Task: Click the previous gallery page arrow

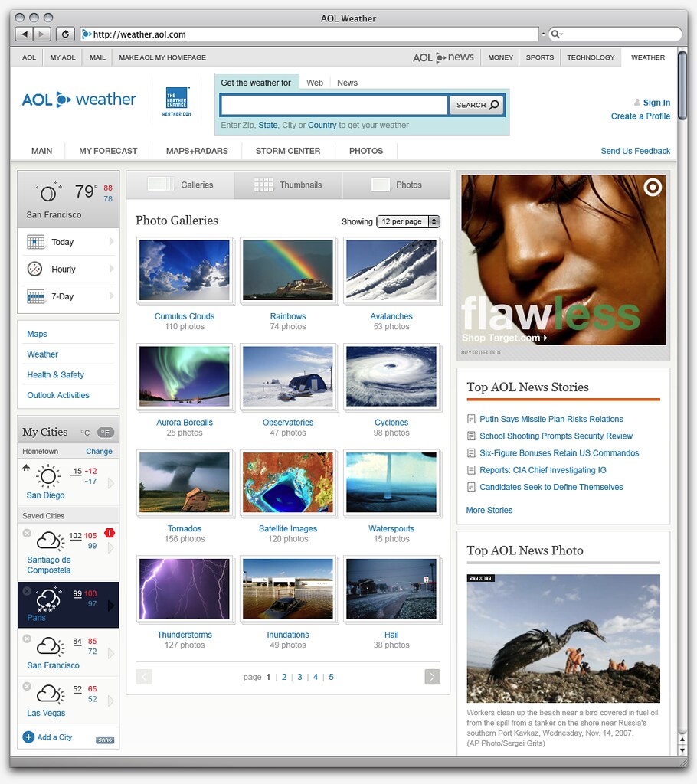Action: 143,677
